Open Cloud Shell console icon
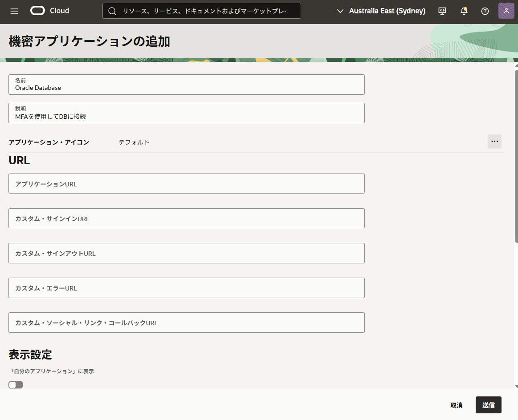This screenshot has width=518, height=420. [442, 11]
